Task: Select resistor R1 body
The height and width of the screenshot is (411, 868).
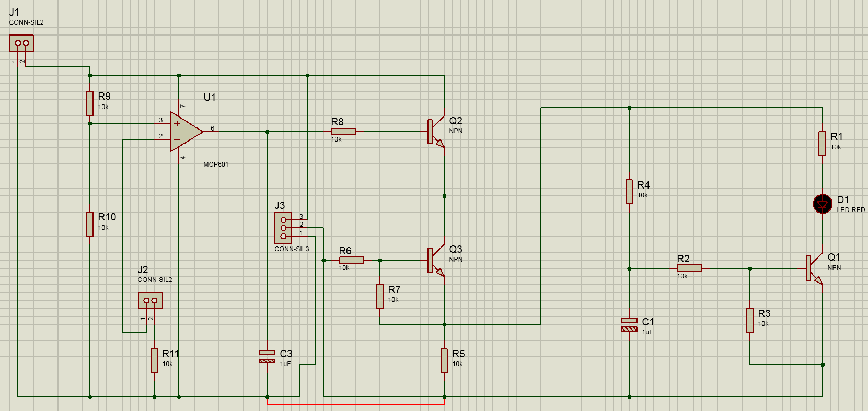Action: (x=823, y=144)
